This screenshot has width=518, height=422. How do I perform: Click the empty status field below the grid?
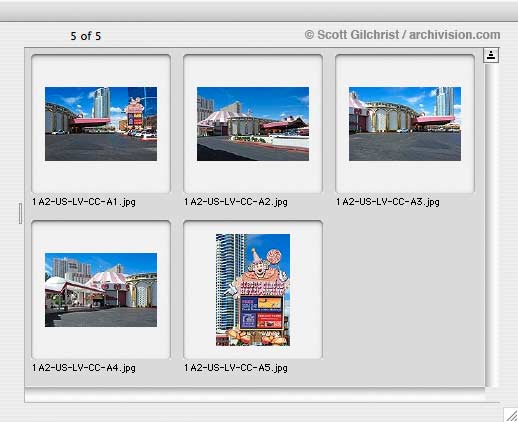(255, 396)
